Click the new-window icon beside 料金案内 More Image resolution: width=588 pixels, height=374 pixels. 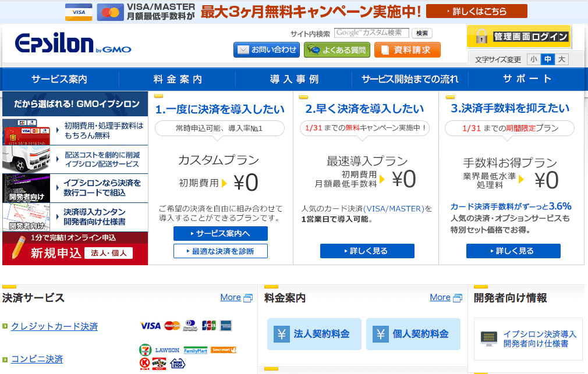pos(458,298)
